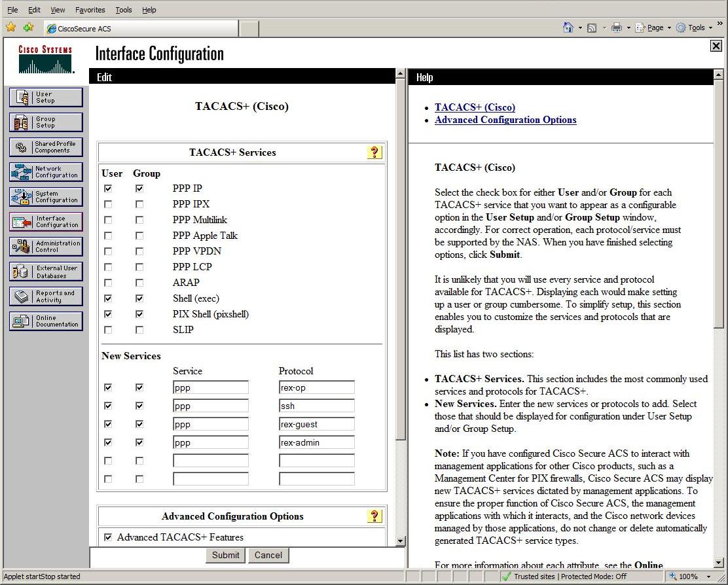Open User Setup in the sidebar
728x585 pixels.
[x=46, y=97]
